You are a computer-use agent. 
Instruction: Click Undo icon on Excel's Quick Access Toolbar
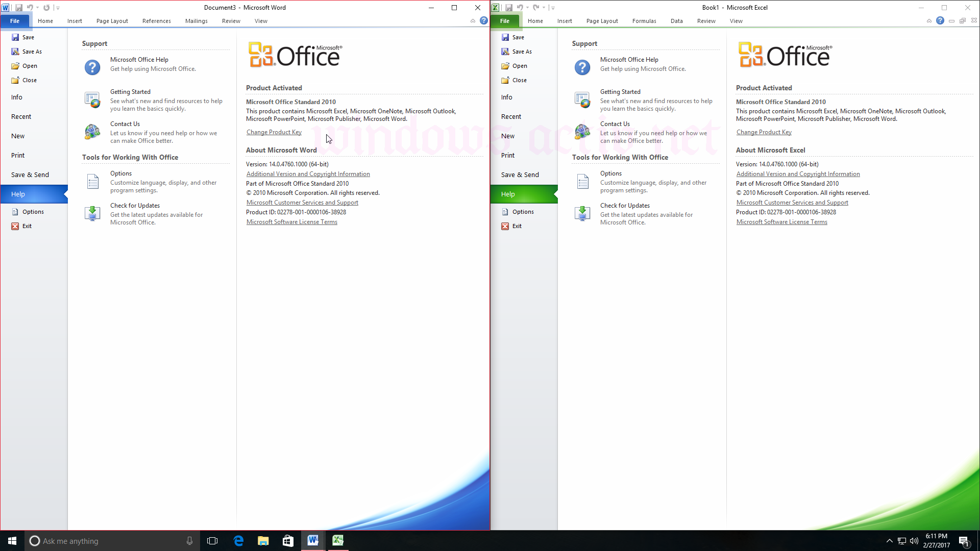click(520, 7)
